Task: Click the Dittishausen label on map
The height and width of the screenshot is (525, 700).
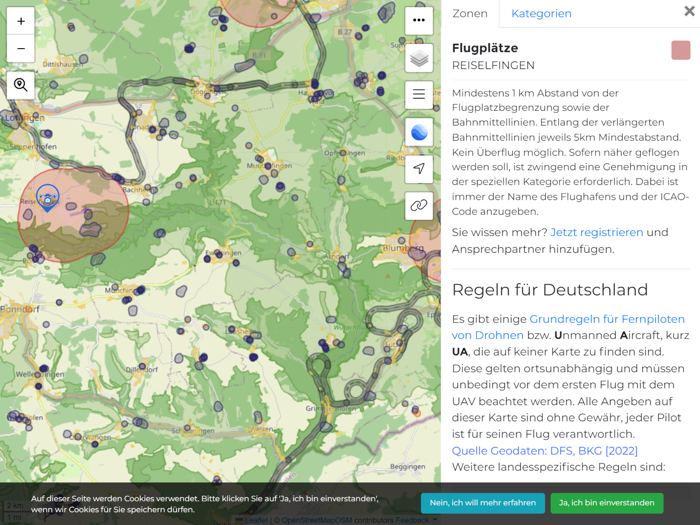Action: (x=62, y=64)
